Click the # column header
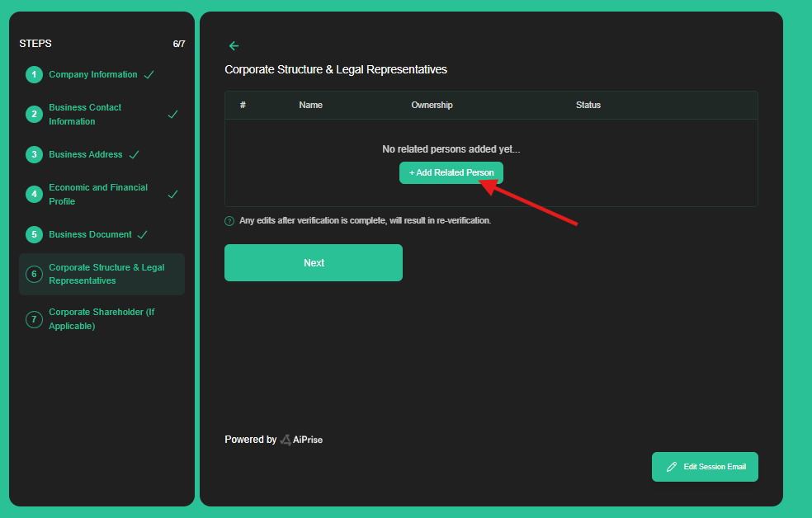 pos(243,105)
